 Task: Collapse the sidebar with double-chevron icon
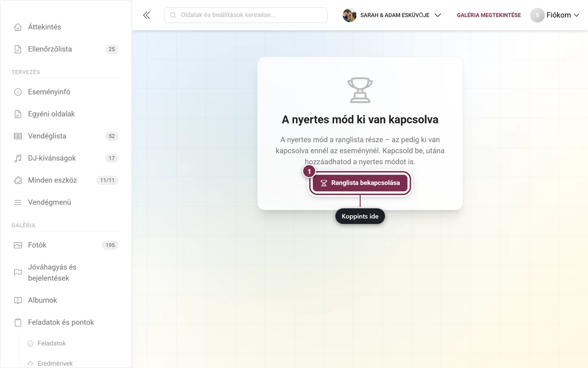(147, 15)
